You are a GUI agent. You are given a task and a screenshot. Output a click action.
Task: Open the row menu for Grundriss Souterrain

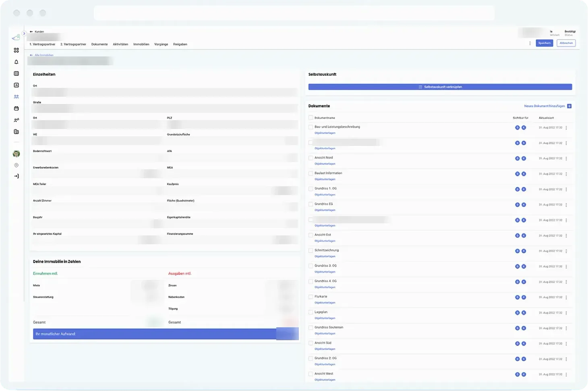[x=566, y=328]
